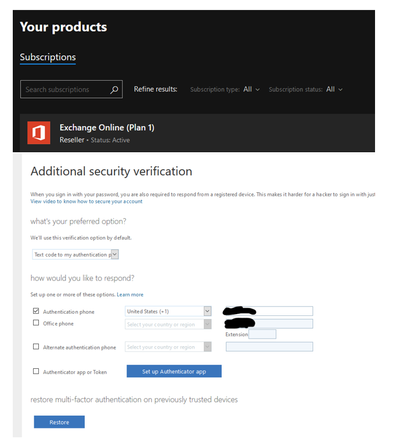Open the Subscriptions tab
400x438 pixels.
click(x=48, y=57)
